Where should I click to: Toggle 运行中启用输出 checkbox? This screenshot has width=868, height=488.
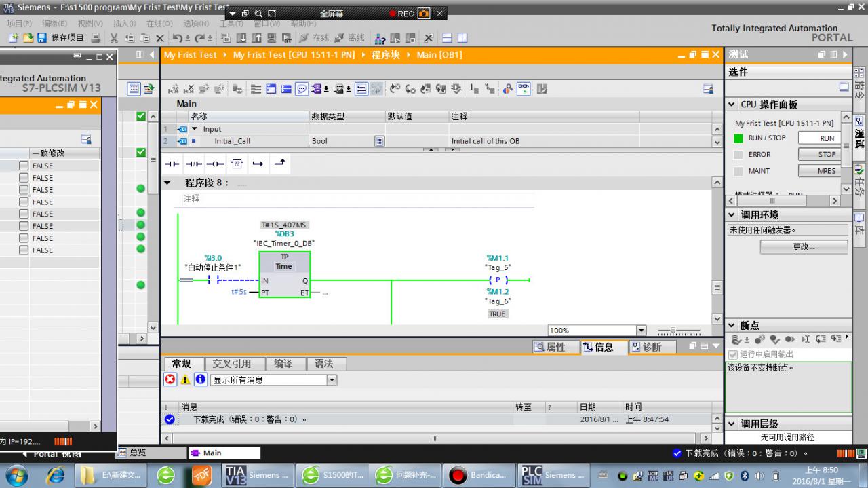coord(732,354)
